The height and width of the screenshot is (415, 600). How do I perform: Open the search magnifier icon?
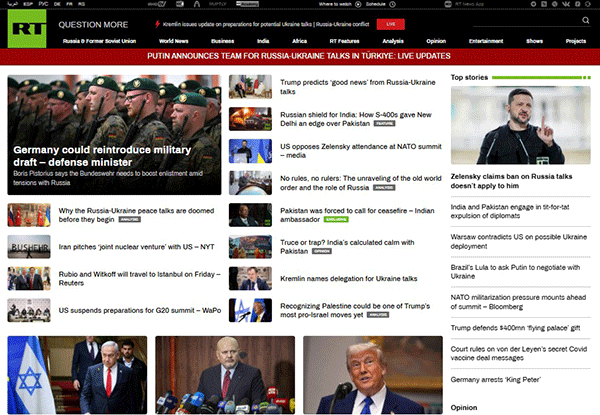[x=585, y=20]
